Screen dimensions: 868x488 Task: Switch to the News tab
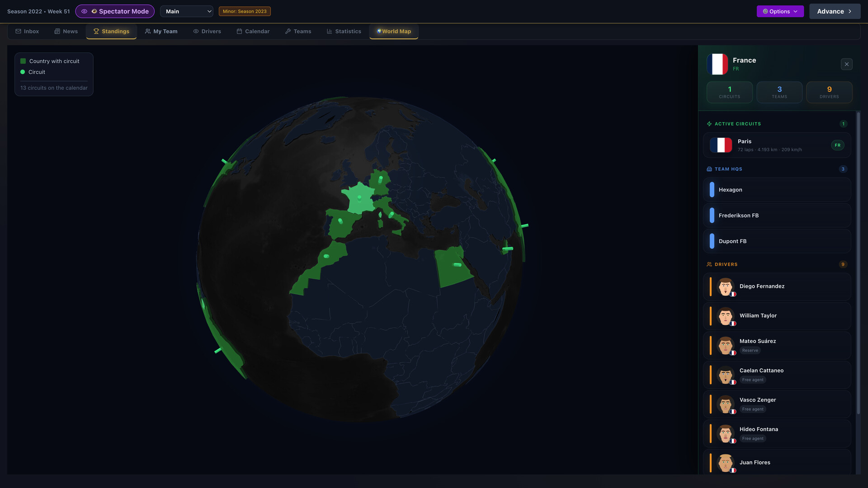pos(66,31)
